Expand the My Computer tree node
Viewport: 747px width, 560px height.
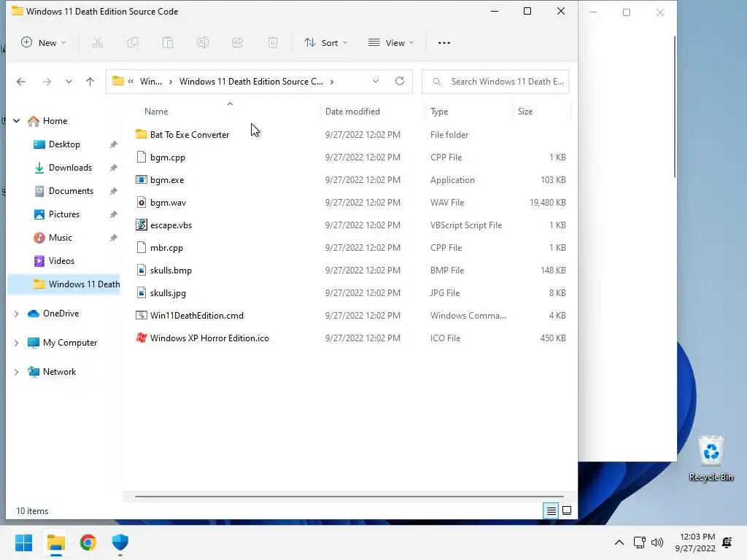(x=16, y=343)
